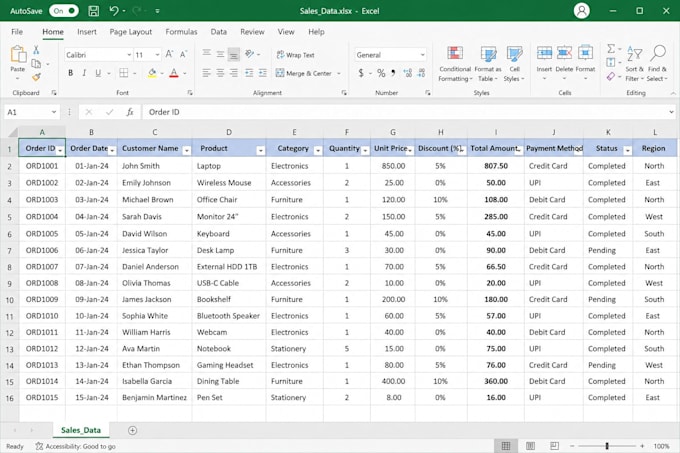The width and height of the screenshot is (680, 453).
Task: Toggle Wrap Text
Action: pyautogui.click(x=295, y=55)
